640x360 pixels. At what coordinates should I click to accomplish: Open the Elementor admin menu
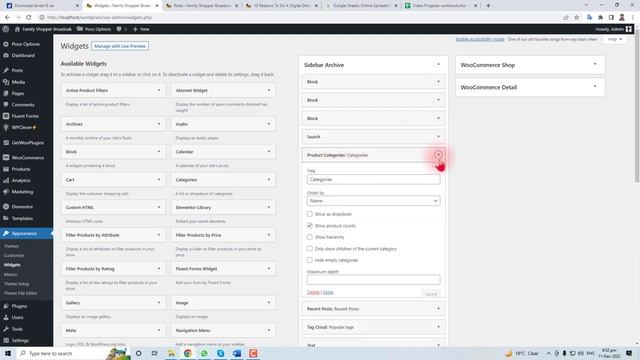click(x=22, y=207)
